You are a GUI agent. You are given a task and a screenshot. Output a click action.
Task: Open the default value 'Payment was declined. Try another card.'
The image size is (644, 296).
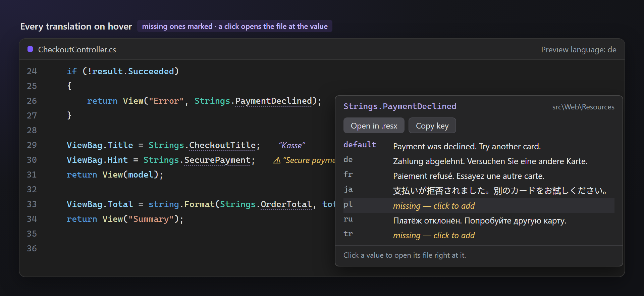(467, 146)
